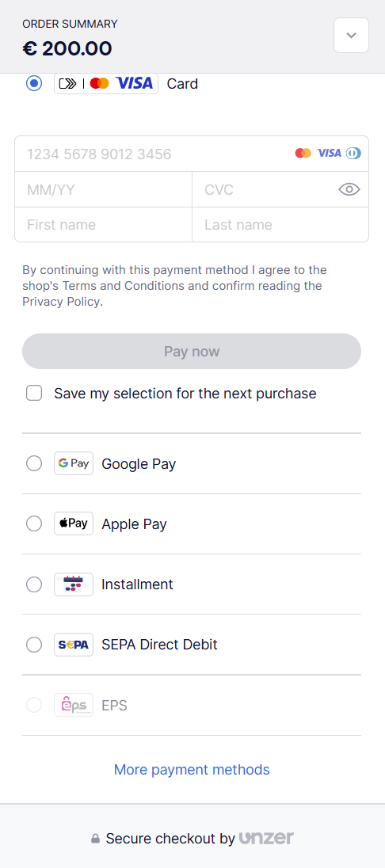
Task: Click the Unzer logo in footer
Action: click(x=266, y=838)
